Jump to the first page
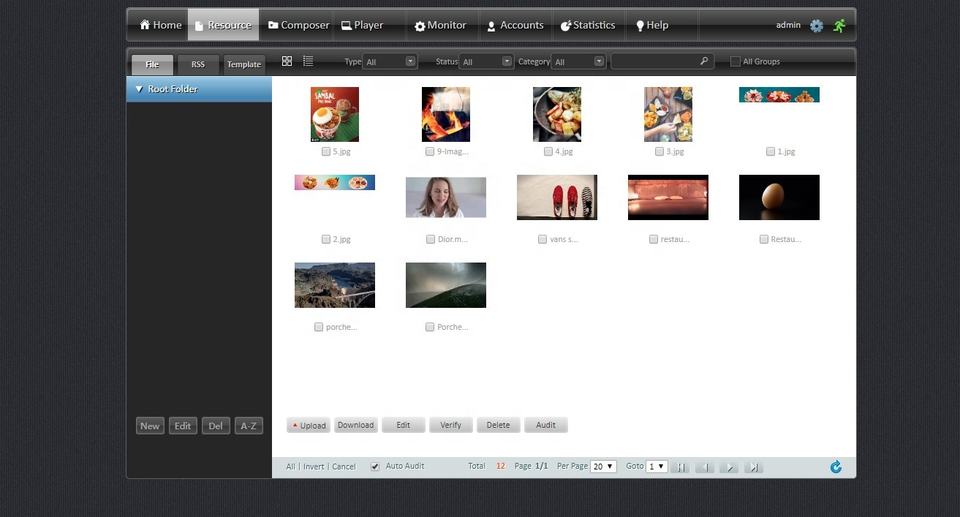Screen dimensions: 960x517 pos(680,467)
